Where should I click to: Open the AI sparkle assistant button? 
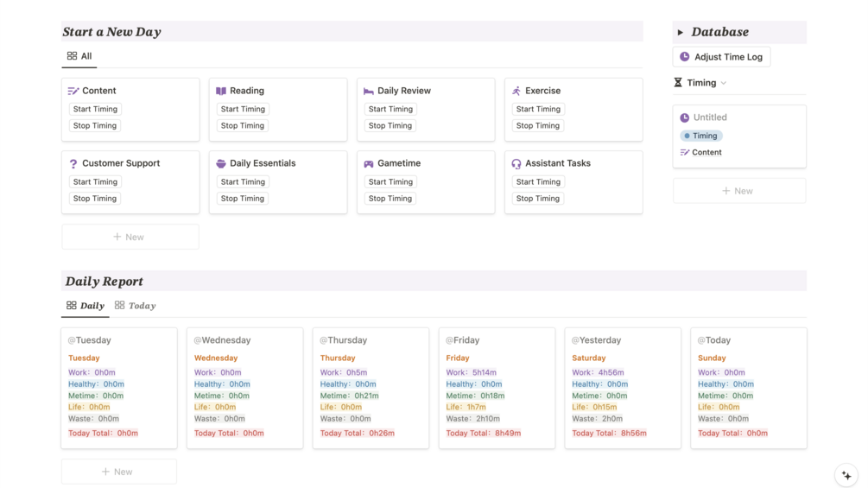point(846,475)
